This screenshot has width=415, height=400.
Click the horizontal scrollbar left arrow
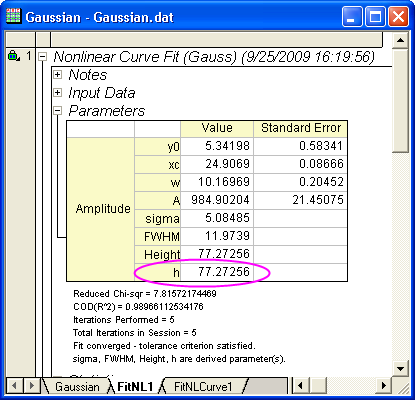[300, 386]
